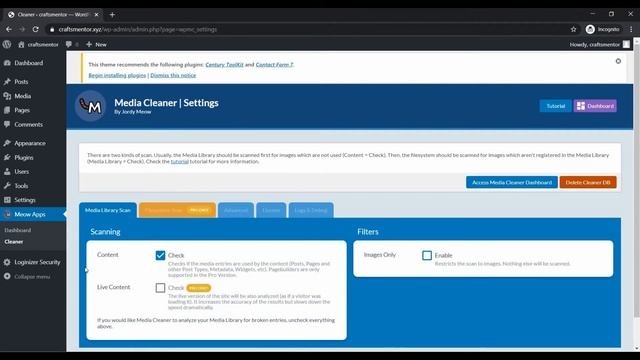Bookmark this page with star icon
This screenshot has height=360, width=640.
pyautogui.click(x=573, y=29)
